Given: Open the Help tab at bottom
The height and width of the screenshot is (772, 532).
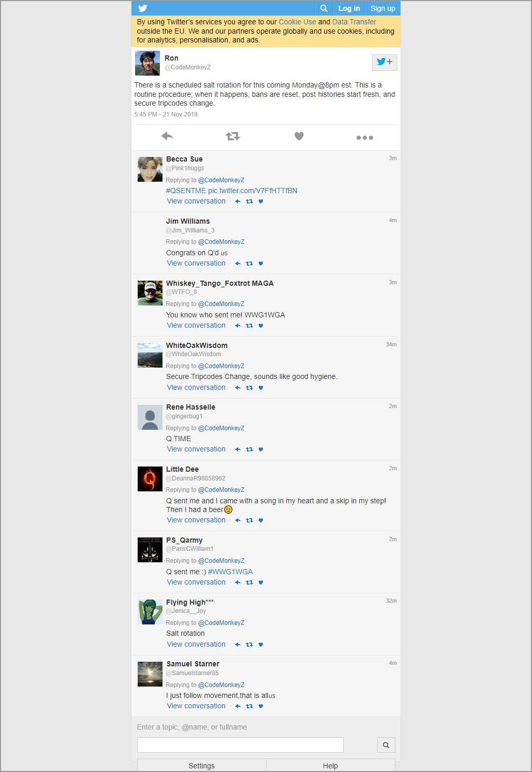Looking at the screenshot, I should click(x=330, y=766).
